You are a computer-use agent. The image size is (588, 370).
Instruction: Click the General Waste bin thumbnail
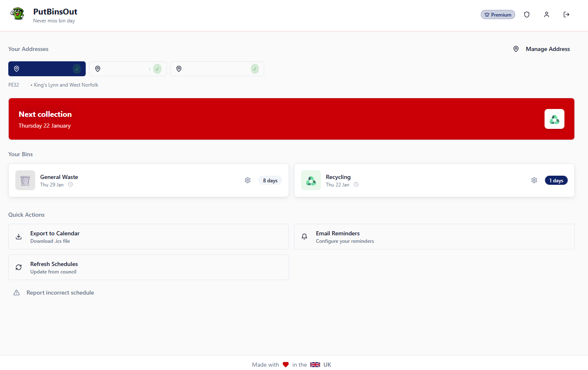pyautogui.click(x=25, y=180)
